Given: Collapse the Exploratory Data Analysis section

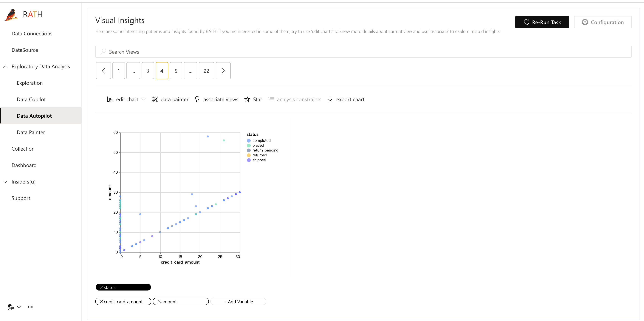Looking at the screenshot, I should click(x=5, y=66).
